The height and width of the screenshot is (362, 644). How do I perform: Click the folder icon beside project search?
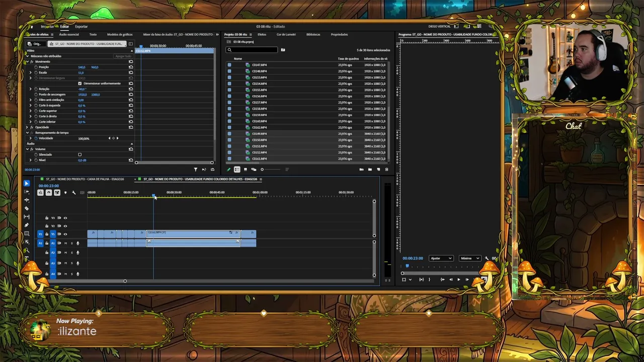coord(283,50)
